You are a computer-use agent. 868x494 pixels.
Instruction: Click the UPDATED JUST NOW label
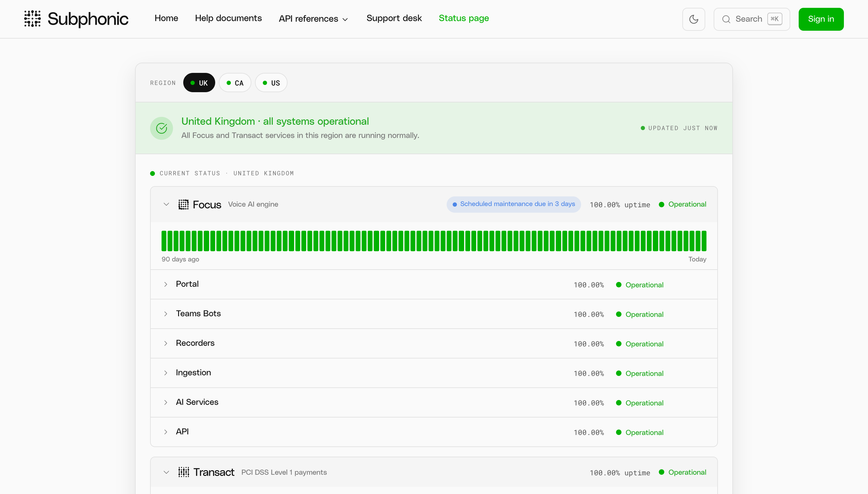[x=679, y=128]
